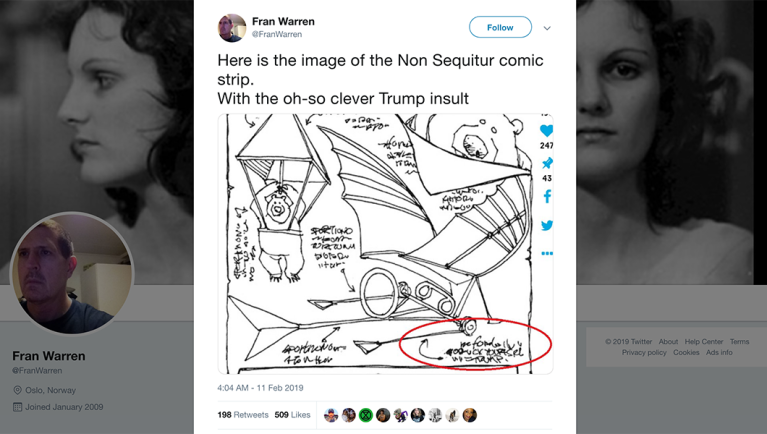The width and height of the screenshot is (767, 434).
Task: Open the Non Sequitur comic strip image
Action: point(380,243)
